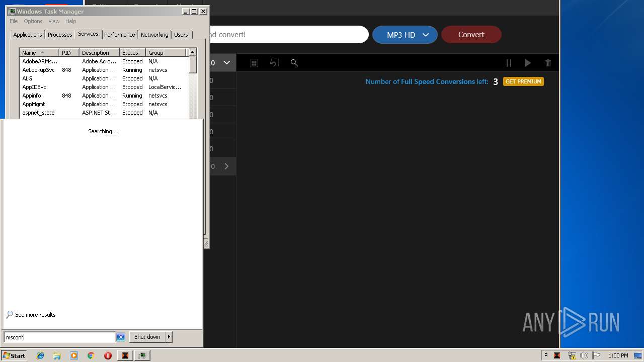Viewport: 644px width, 362px height.
Task: Click the GET PREMIUM badge
Action: click(x=523, y=81)
